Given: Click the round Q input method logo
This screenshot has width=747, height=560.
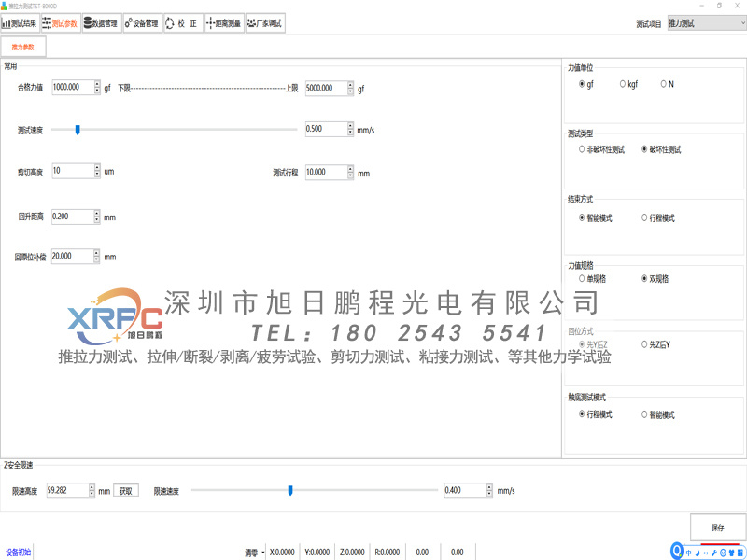Looking at the screenshot, I should click(677, 552).
